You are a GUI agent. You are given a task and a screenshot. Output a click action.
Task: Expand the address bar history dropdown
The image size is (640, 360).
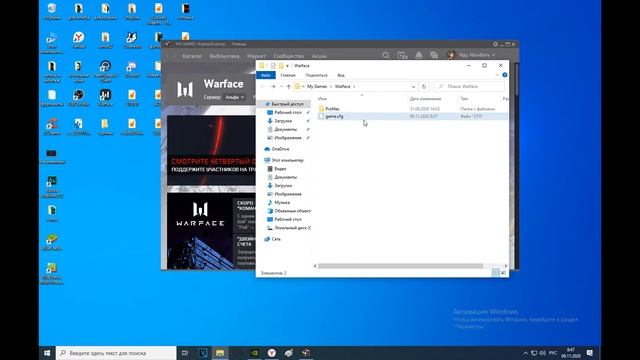tap(413, 87)
